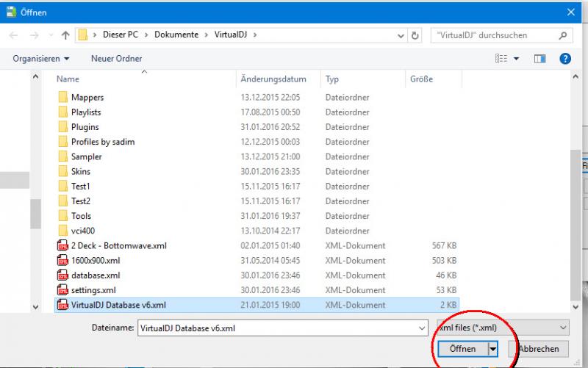Click the date 13.12.2015 22:05 of Mappers
The height and width of the screenshot is (368, 588).
(x=270, y=98)
